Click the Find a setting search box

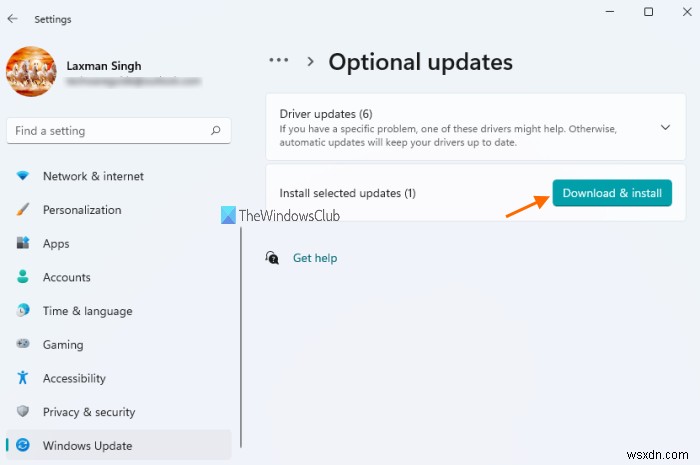110,131
